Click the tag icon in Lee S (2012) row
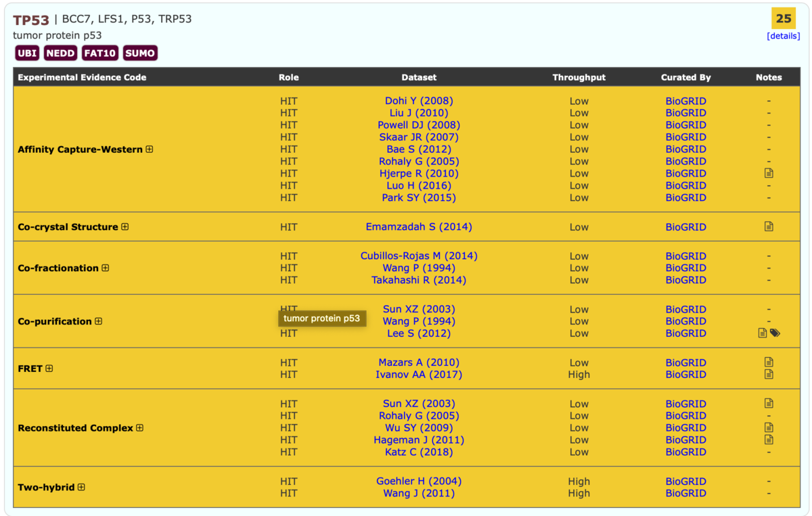Viewport: 812px width, 516px height. [775, 333]
